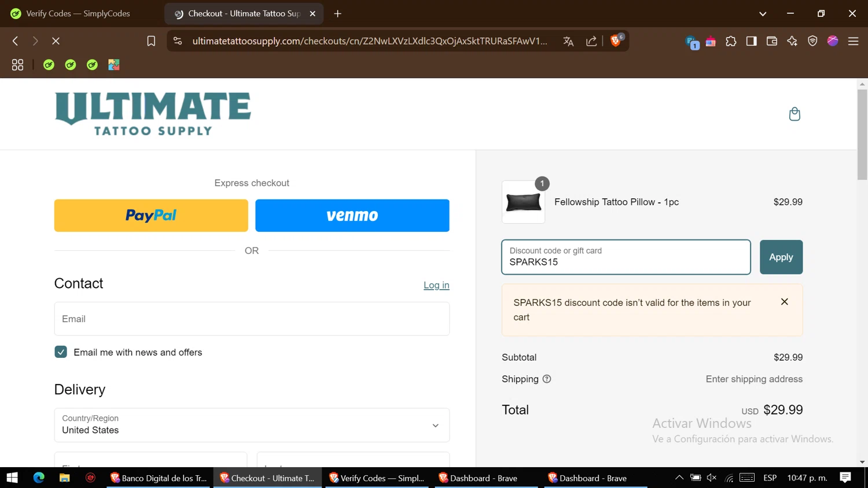Open File Explorer from taskbar
Viewport: 868px width, 488px height.
tap(65, 478)
